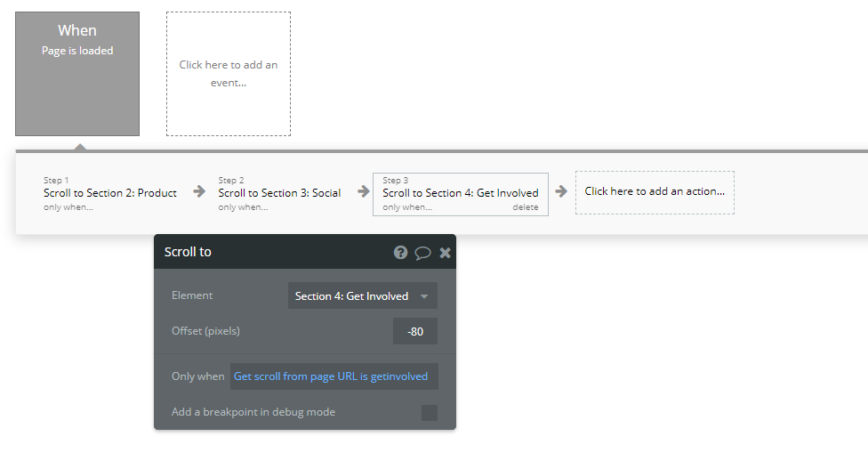Click here to add an event
The width and height of the screenshot is (868, 469).
[x=229, y=74]
